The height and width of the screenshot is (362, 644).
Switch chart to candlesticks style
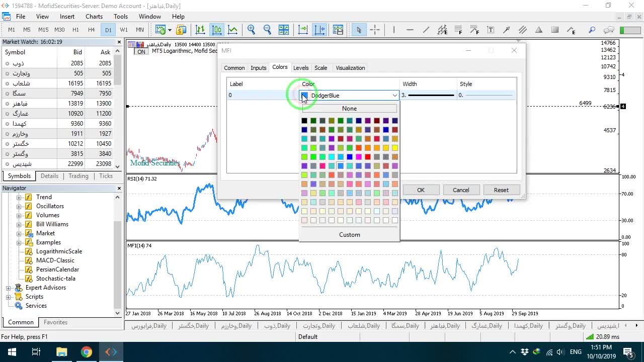pos(217,30)
